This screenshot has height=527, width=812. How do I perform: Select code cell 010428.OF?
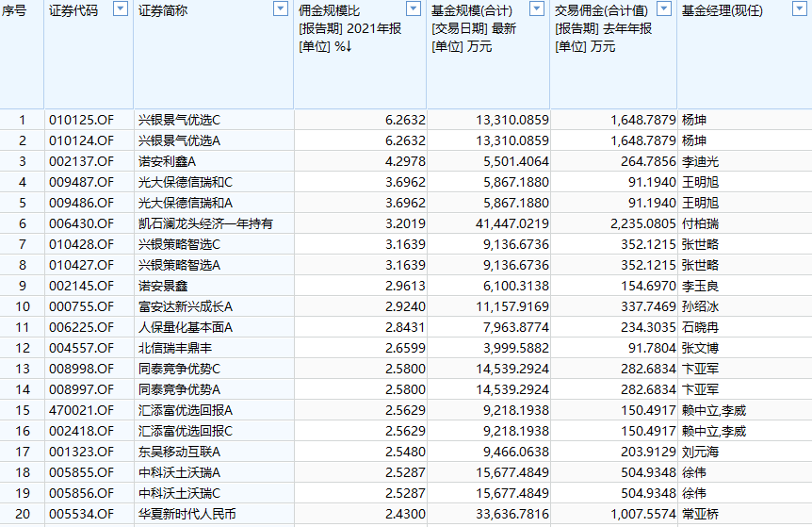click(x=81, y=244)
